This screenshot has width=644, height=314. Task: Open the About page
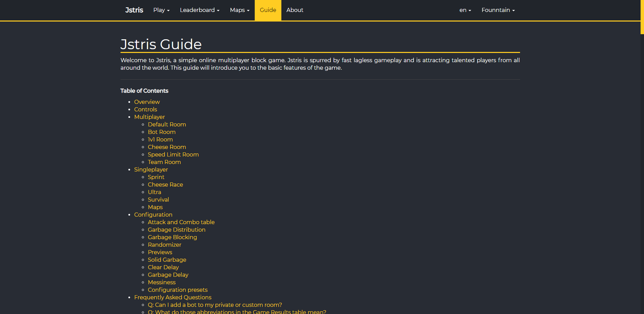tap(295, 10)
